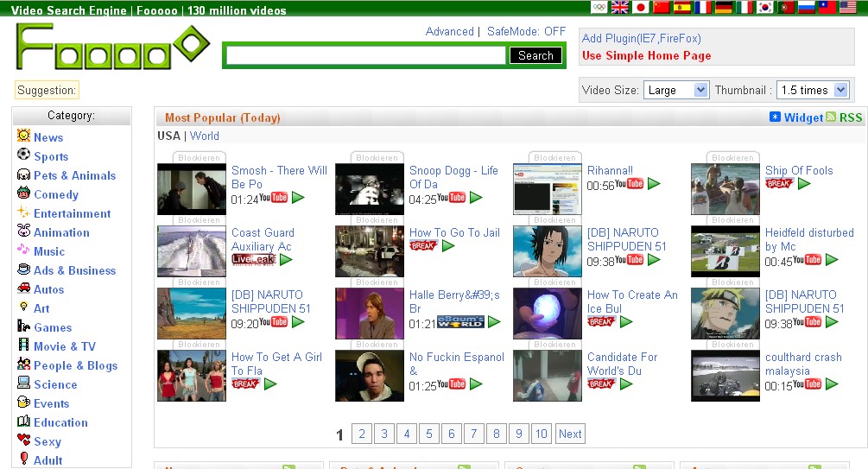Go to page 2 of results
This screenshot has height=469, width=868.
pyautogui.click(x=362, y=434)
